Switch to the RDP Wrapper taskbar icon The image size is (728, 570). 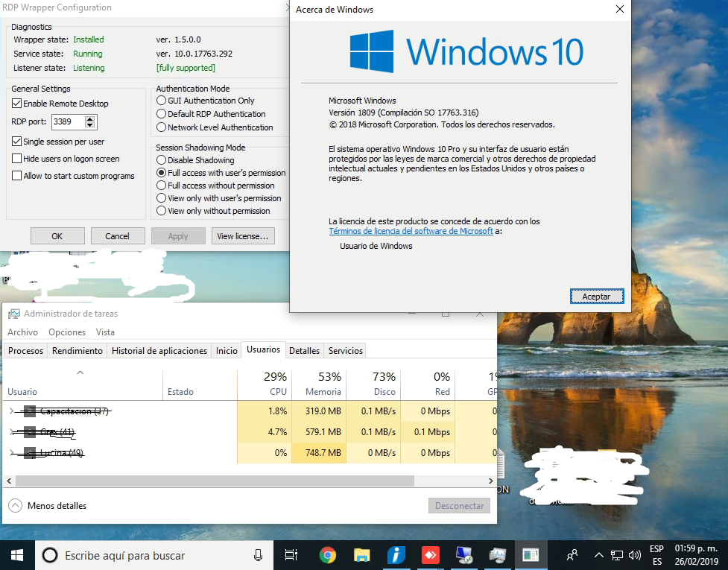[x=463, y=555]
